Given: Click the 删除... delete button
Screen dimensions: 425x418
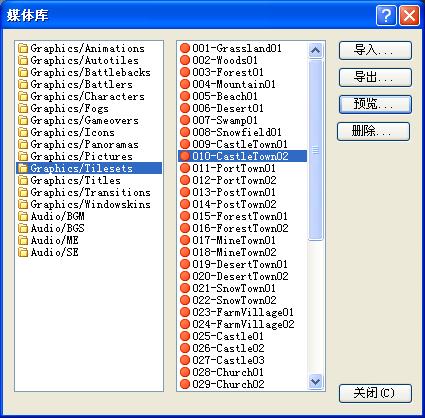Looking at the screenshot, I should (x=373, y=131).
